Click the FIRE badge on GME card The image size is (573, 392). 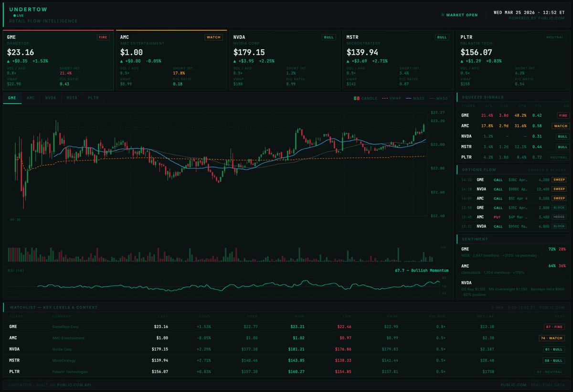point(103,37)
